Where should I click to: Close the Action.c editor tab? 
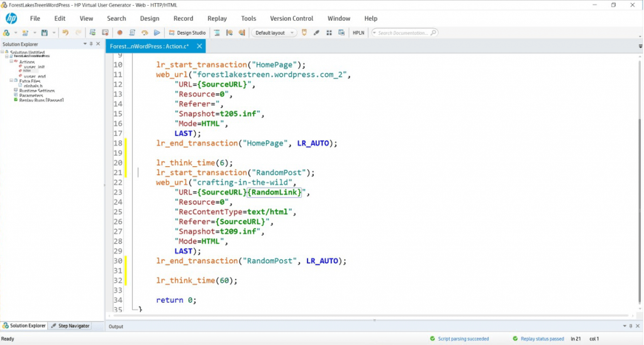point(199,46)
